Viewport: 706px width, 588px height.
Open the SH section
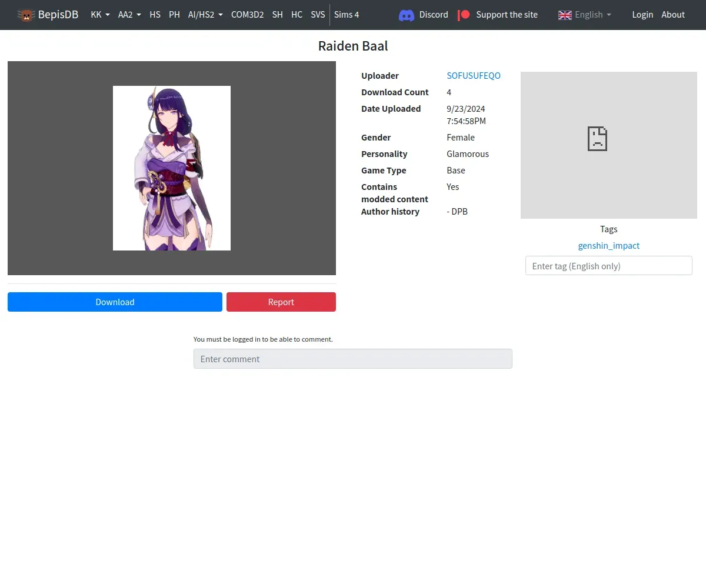pos(278,15)
